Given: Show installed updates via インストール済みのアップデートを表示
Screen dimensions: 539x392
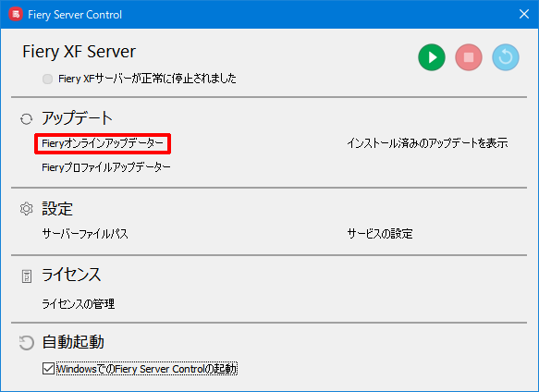Looking at the screenshot, I should coord(427,143).
